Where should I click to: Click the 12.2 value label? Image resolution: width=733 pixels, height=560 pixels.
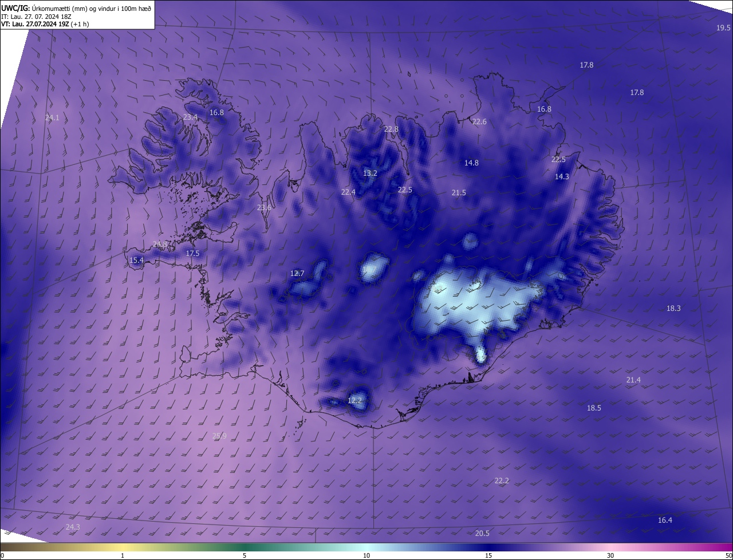354,401
